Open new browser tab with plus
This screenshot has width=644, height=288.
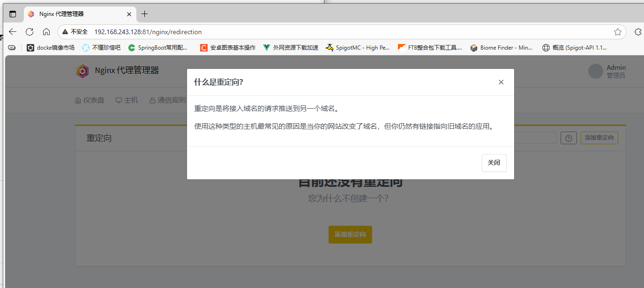pyautogui.click(x=145, y=14)
